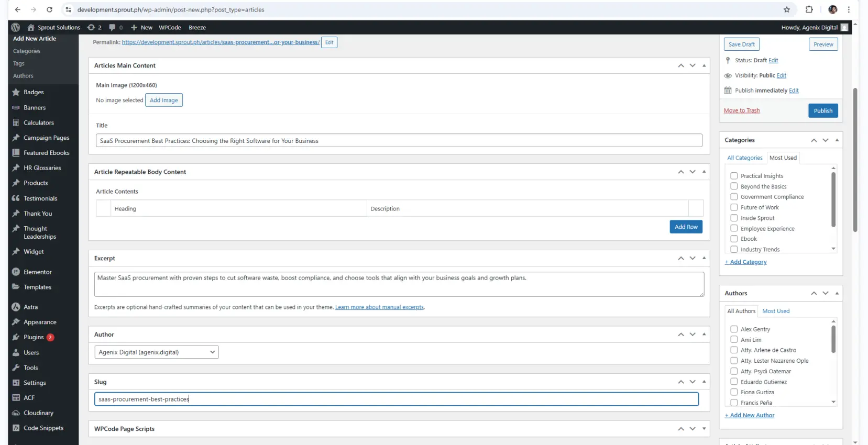Click the browser back arrow
Viewport: 868px width, 445px height.
pos(17,9)
